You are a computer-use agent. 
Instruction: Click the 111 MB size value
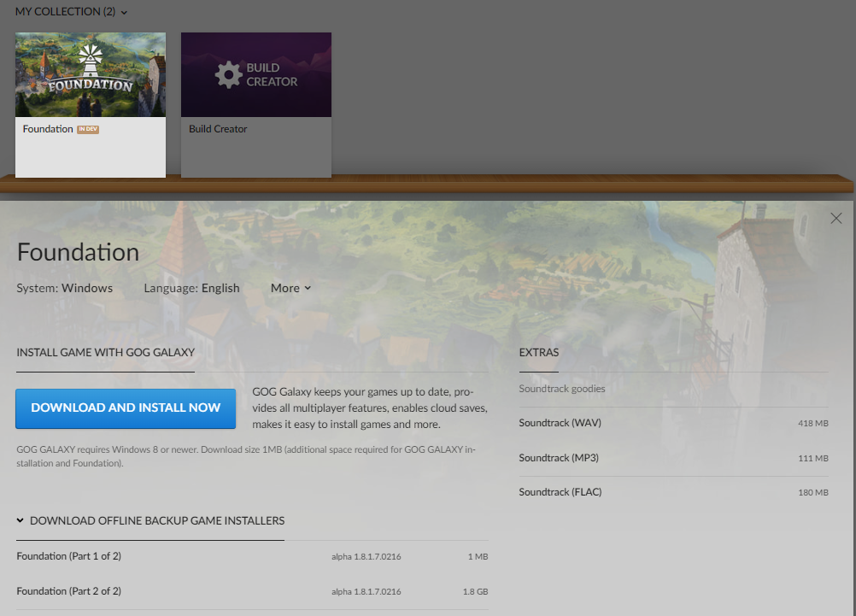tap(813, 458)
